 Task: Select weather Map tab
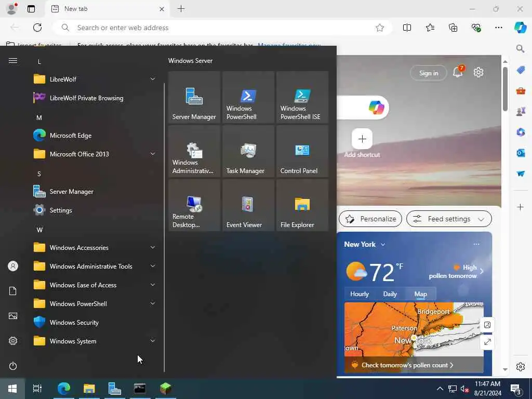coord(420,294)
